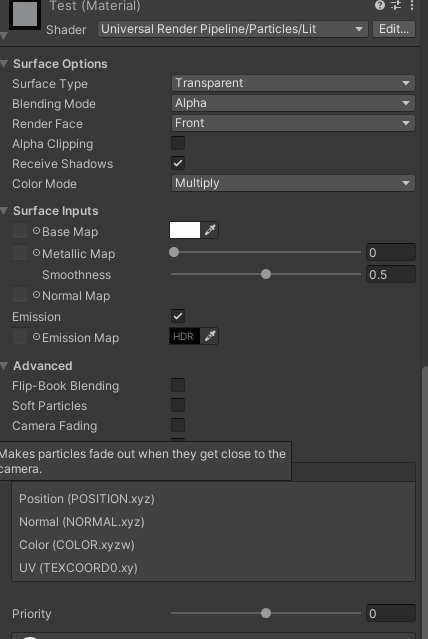Open the Shader selection dropdown

pos(232,29)
